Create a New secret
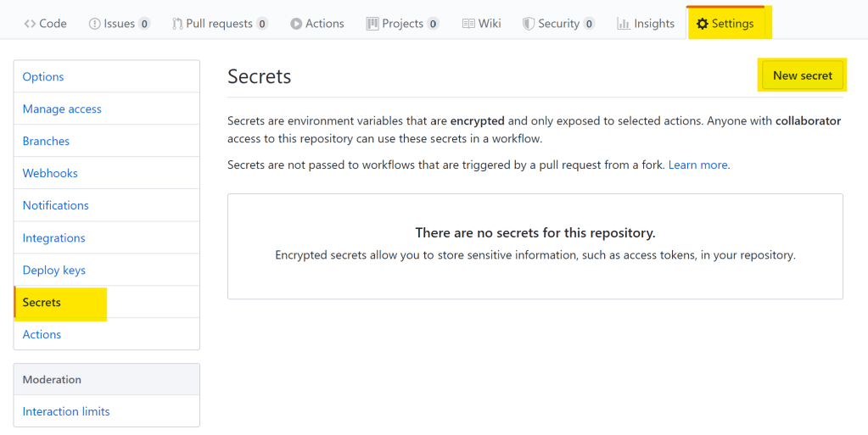 802,75
